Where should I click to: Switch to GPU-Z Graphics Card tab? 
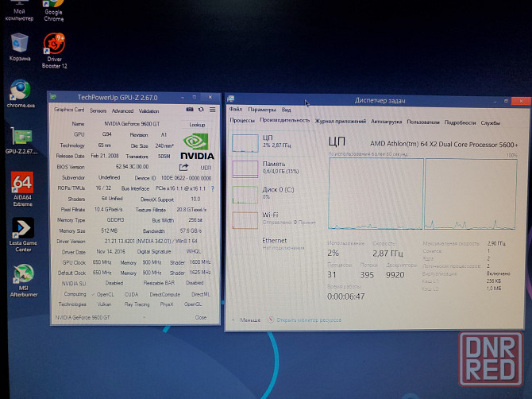69,110
